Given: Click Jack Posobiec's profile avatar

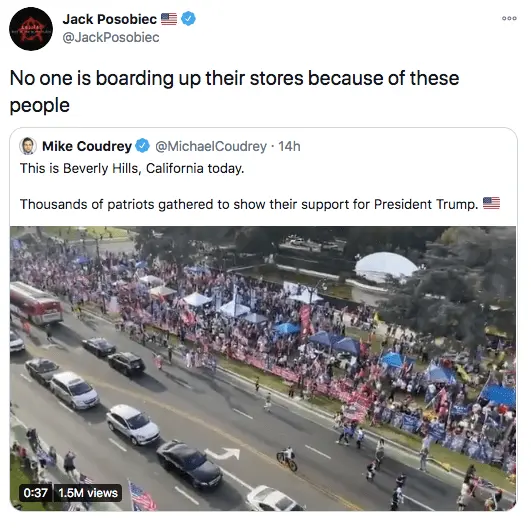Looking at the screenshot, I should coord(31,29).
